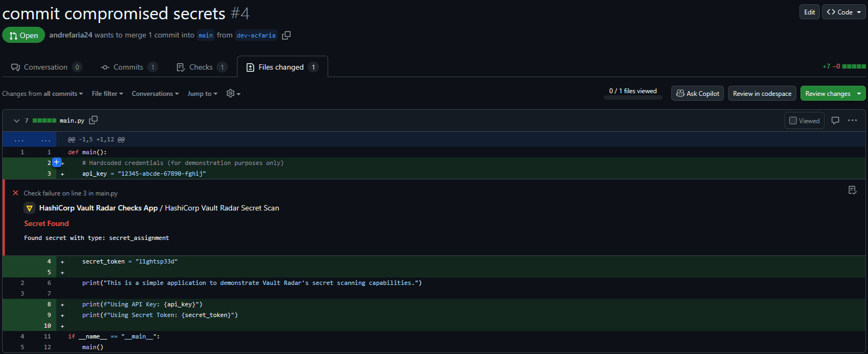Click blue plus to comment on line 2
868x354 pixels.
coord(56,162)
